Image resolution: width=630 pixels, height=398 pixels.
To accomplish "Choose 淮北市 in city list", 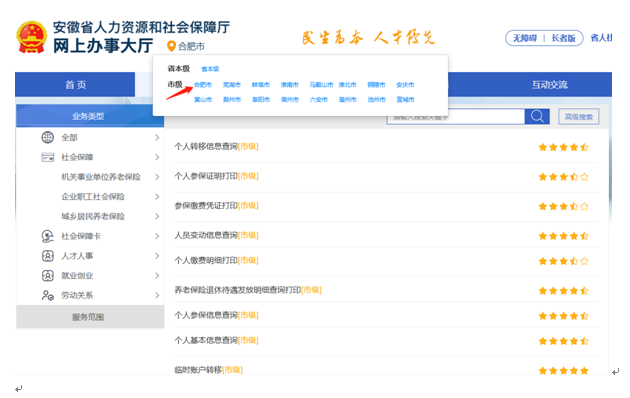I will [x=348, y=85].
